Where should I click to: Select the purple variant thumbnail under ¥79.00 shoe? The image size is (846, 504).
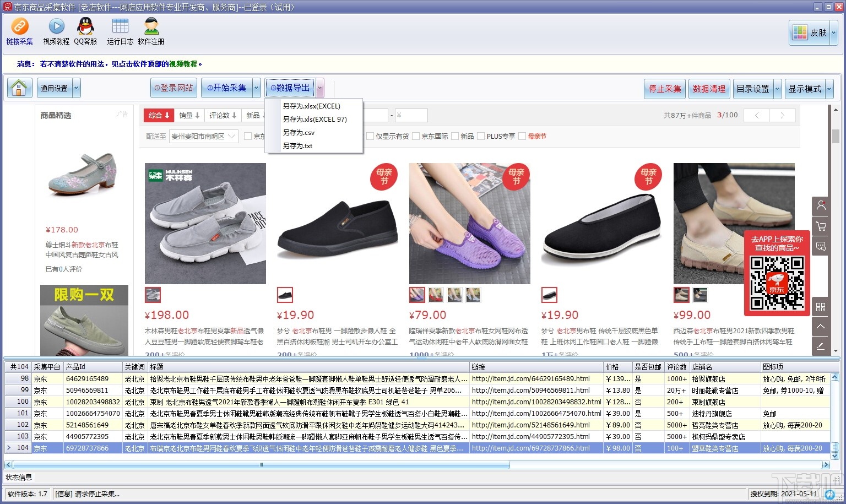point(417,295)
